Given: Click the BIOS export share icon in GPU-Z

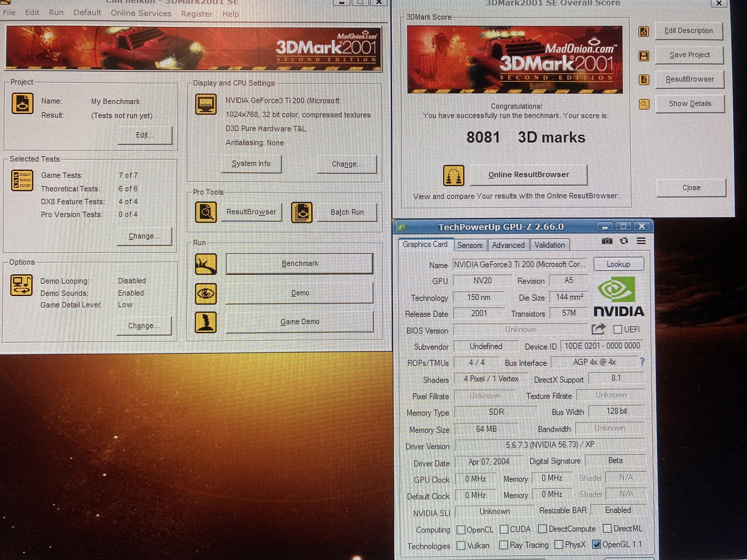Looking at the screenshot, I should coord(598,329).
